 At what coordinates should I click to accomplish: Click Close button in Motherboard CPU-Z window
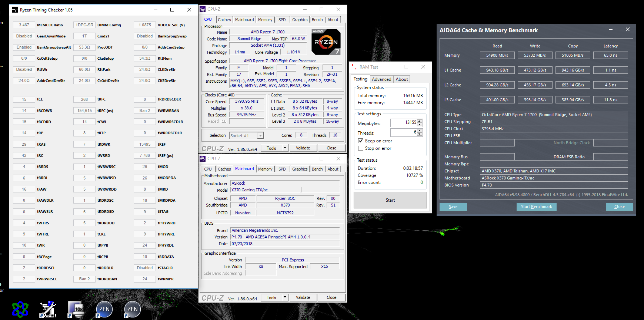[x=331, y=297]
